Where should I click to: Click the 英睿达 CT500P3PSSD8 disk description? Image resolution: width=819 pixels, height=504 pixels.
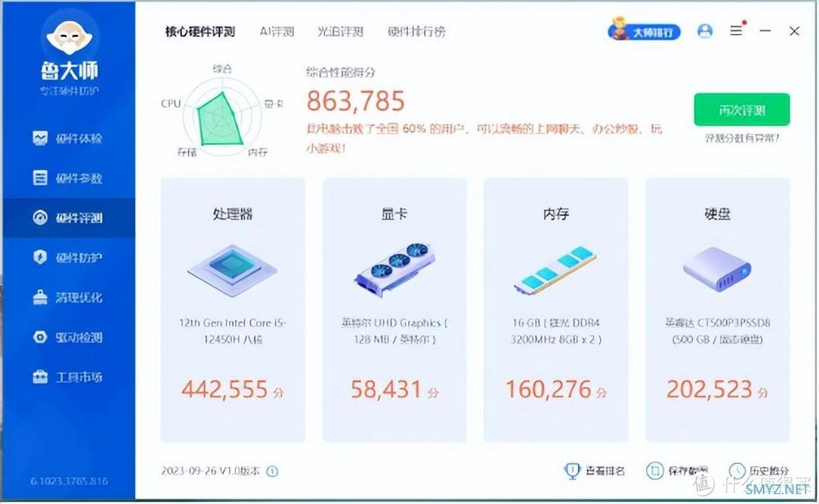[717, 331]
